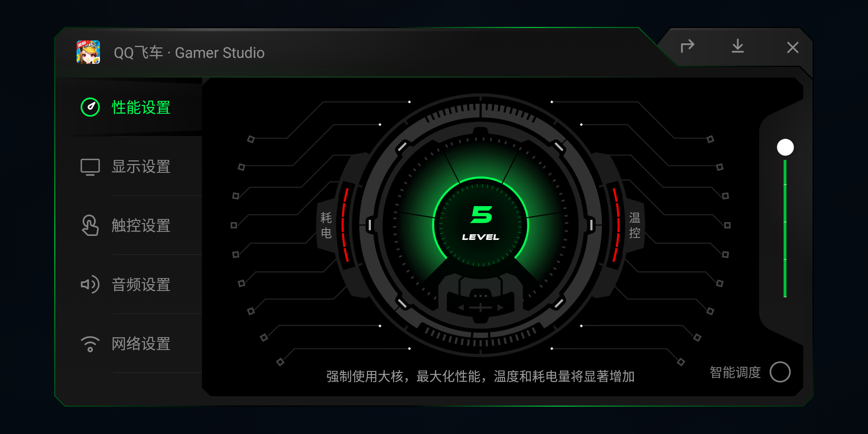Click the download arrow icon
Image resolution: width=868 pixels, height=434 pixels.
(x=738, y=46)
